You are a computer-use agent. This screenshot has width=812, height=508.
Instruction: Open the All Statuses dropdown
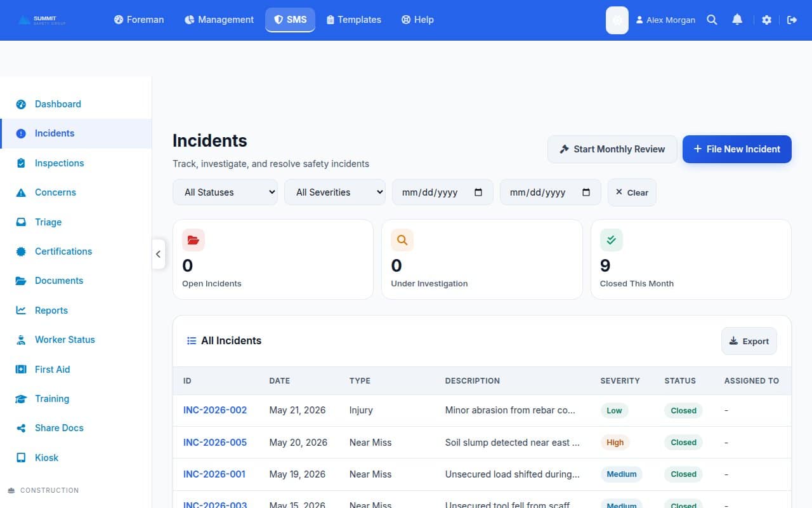coord(225,192)
